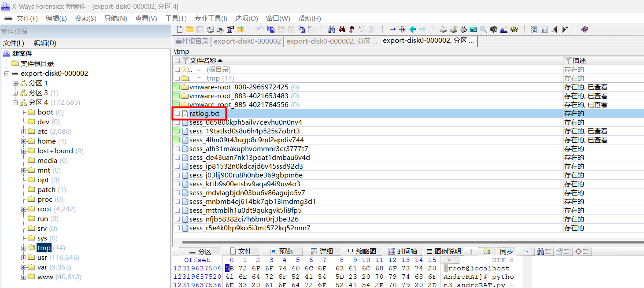Expand the 分区 1 partition node
Viewport: 644px width, 288px height.
(15, 83)
